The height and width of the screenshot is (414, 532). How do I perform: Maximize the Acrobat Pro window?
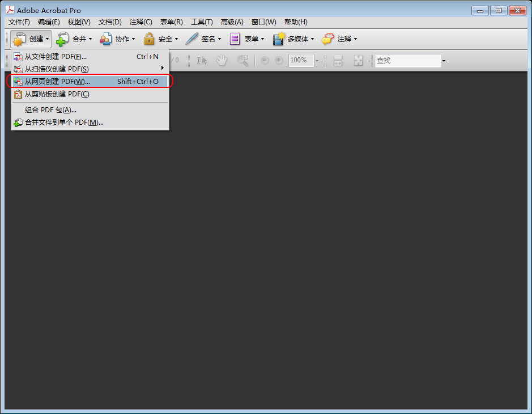[x=499, y=11]
